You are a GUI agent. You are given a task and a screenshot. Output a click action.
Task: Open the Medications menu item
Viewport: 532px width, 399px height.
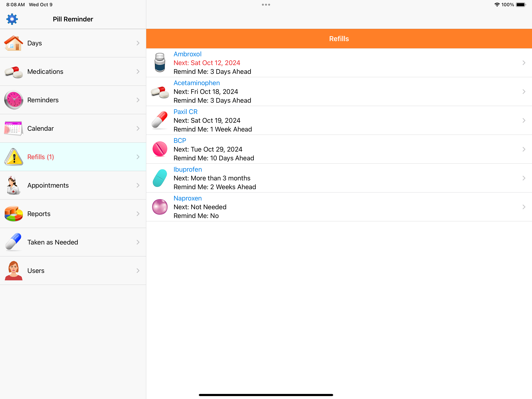pos(73,72)
